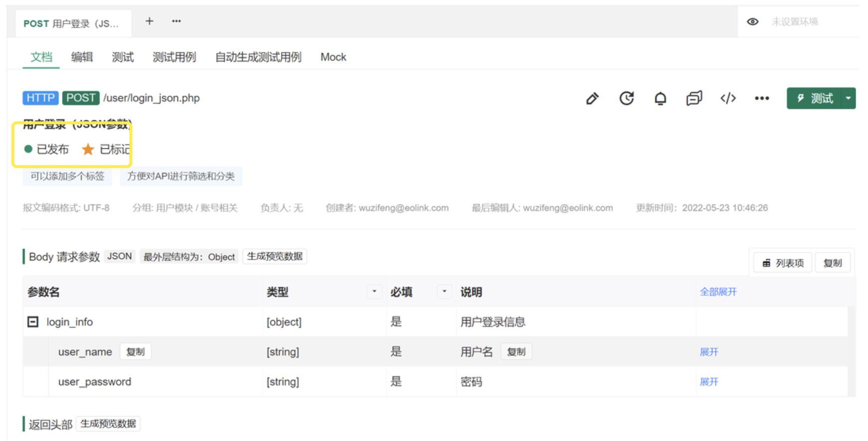Viewport: 868px width, 441px height.
Task: Click 生成预览数据 beside Body 请求参数
Action: click(x=275, y=256)
